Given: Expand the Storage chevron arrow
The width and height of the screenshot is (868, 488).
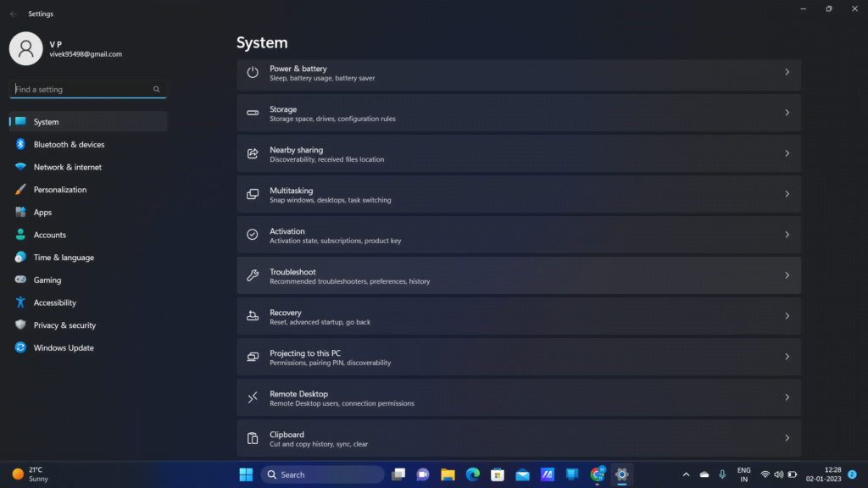Looking at the screenshot, I should point(787,113).
